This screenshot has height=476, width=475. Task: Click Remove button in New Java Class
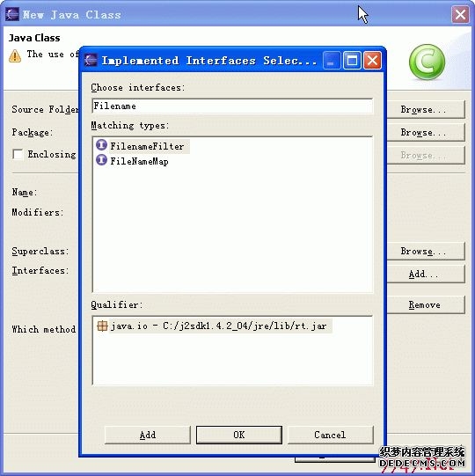click(426, 304)
